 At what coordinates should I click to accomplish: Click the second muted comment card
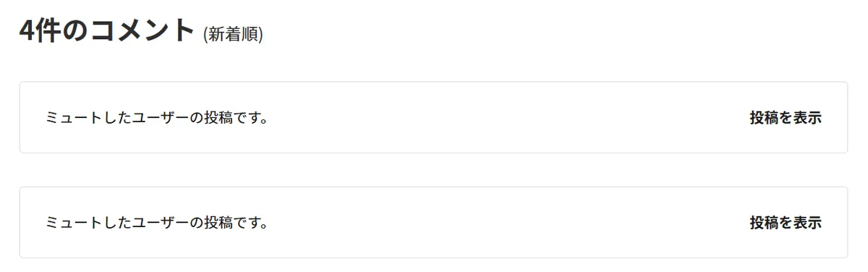(x=433, y=222)
